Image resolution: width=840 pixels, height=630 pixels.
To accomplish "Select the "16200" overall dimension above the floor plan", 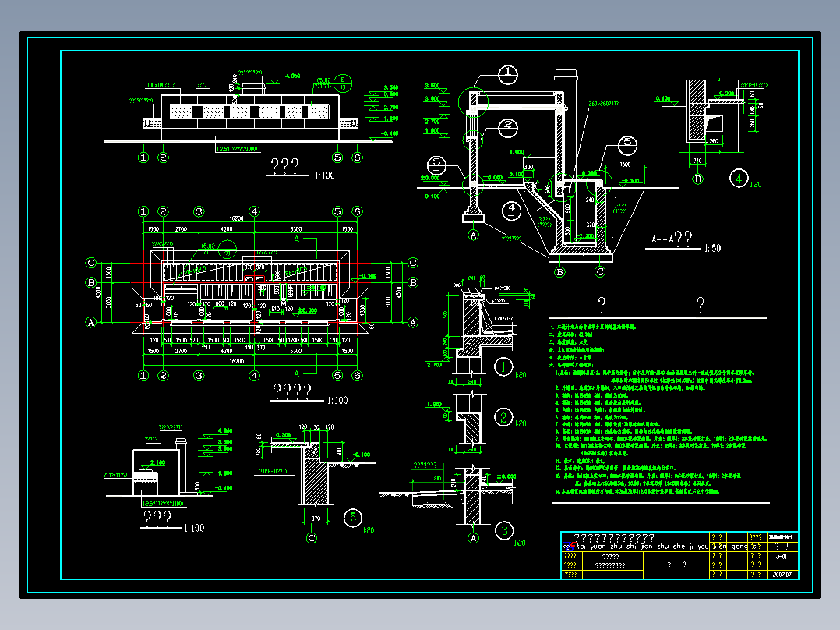I will click(x=237, y=218).
